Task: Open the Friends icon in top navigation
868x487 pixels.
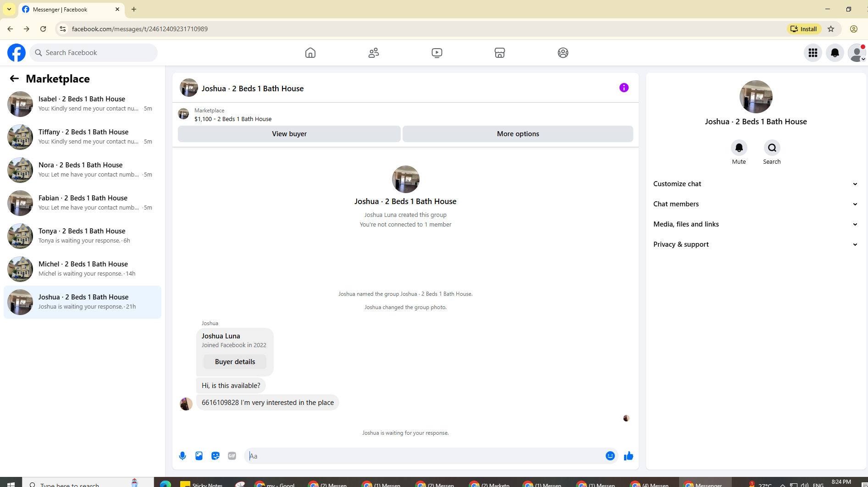Action: click(x=374, y=53)
